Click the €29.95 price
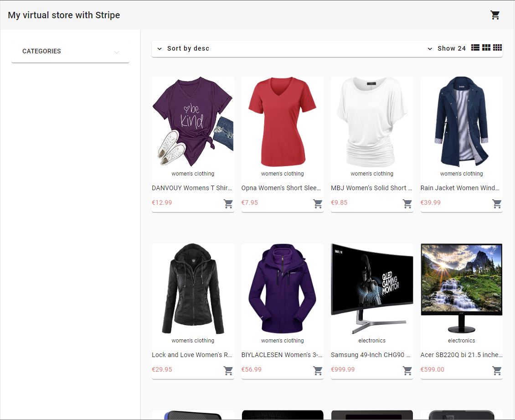 point(162,369)
